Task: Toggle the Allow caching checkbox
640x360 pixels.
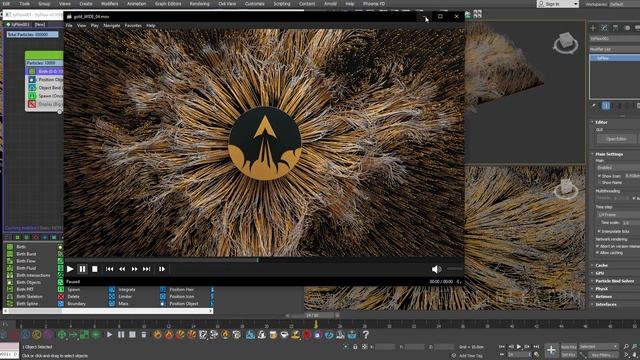Action: (x=598, y=253)
